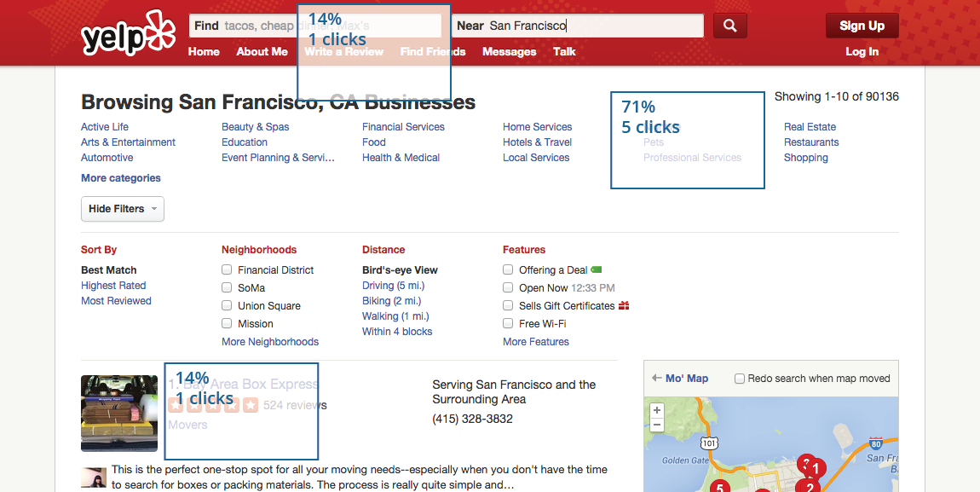Toggle Redo search when map moved

click(740, 379)
